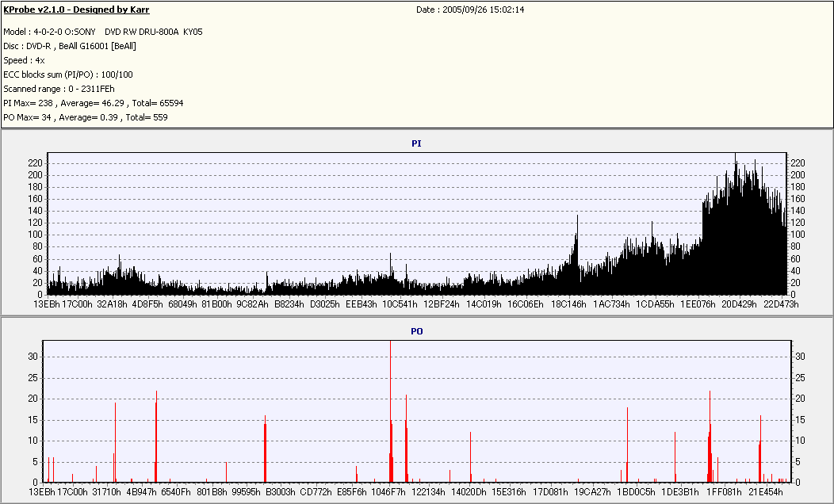Click PI axis label 'B8234h'
This screenshot has height=504, width=834.
coord(289,304)
